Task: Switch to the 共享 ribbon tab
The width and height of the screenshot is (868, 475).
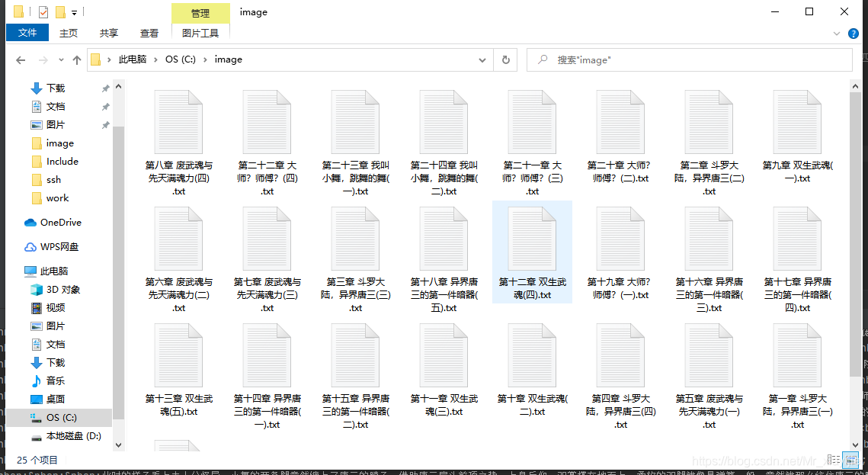Action: click(x=108, y=34)
